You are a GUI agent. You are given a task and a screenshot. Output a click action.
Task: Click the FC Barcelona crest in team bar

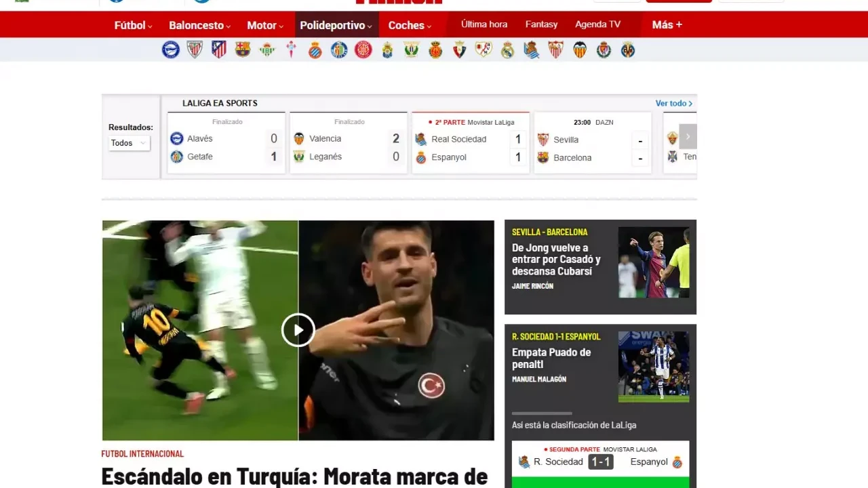pyautogui.click(x=243, y=49)
